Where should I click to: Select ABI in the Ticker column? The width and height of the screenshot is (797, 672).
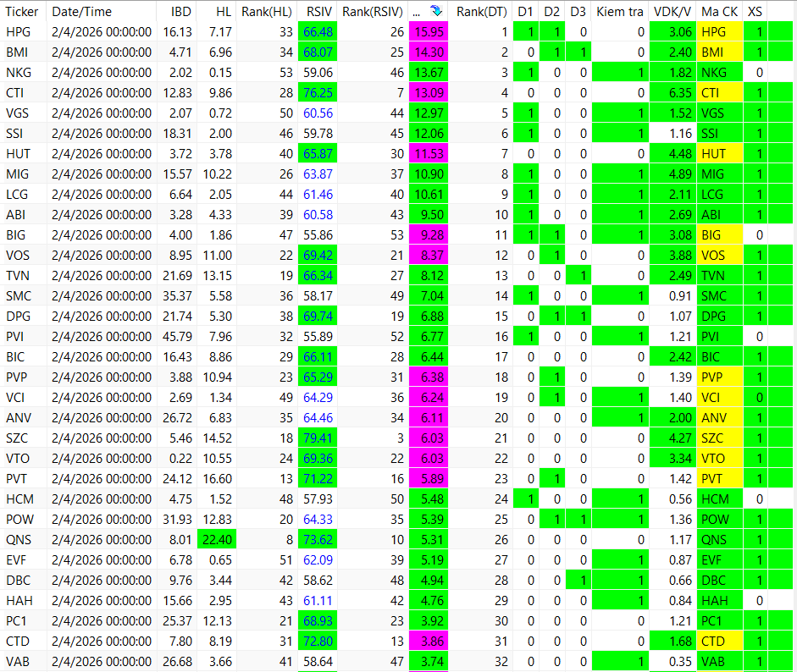point(16,215)
